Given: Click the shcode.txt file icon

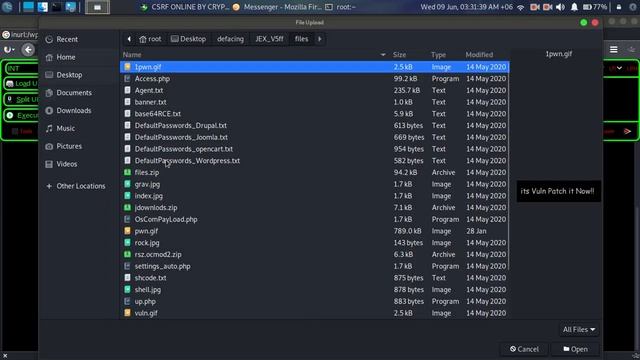Looking at the screenshot, I should 127,278.
